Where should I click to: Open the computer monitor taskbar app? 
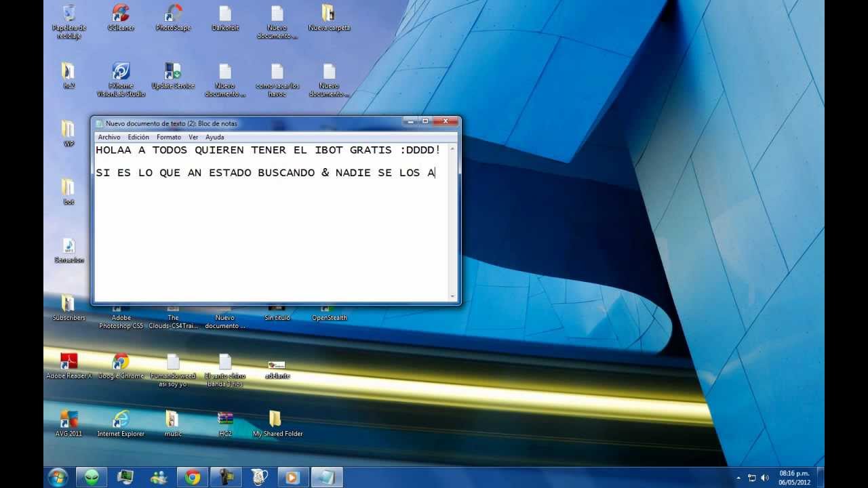coord(125,477)
